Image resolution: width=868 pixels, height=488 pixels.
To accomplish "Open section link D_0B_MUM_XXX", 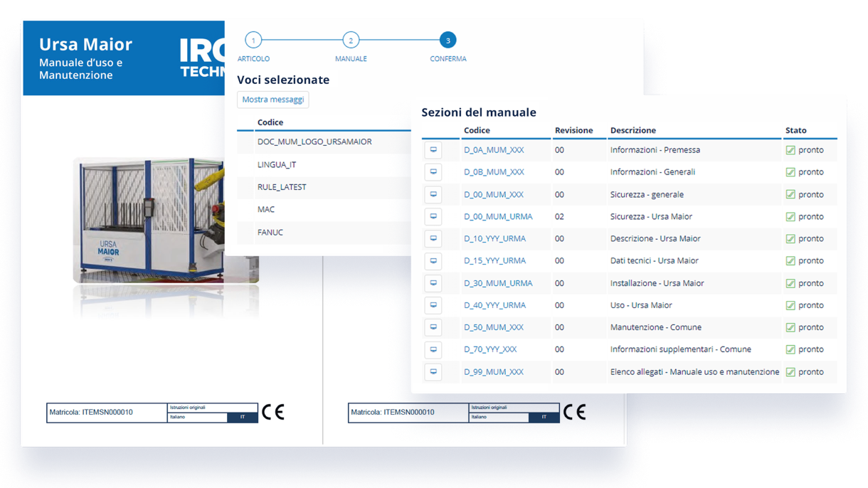I will coord(494,172).
